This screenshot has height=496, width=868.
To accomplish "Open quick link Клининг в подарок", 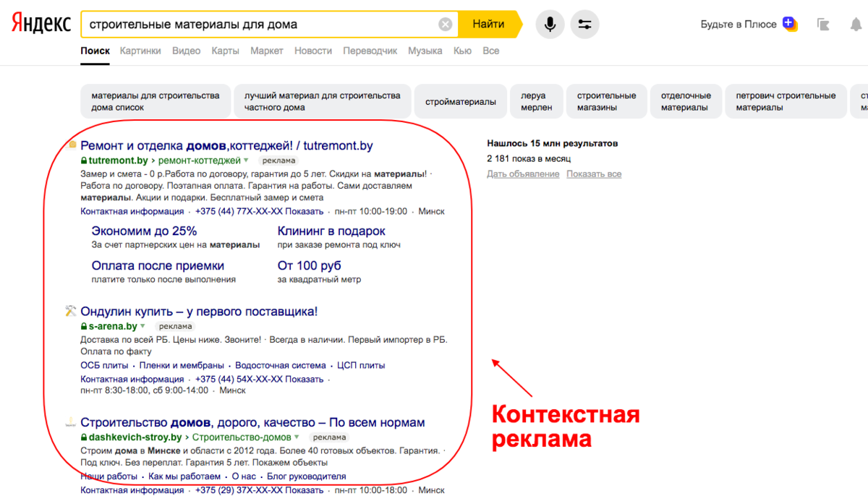I will (x=331, y=231).
